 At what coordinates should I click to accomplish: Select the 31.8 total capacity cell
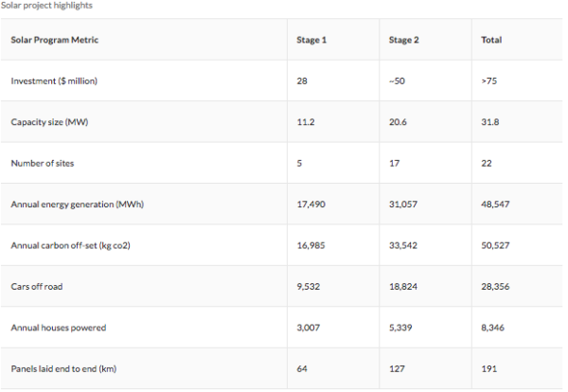tap(490, 122)
